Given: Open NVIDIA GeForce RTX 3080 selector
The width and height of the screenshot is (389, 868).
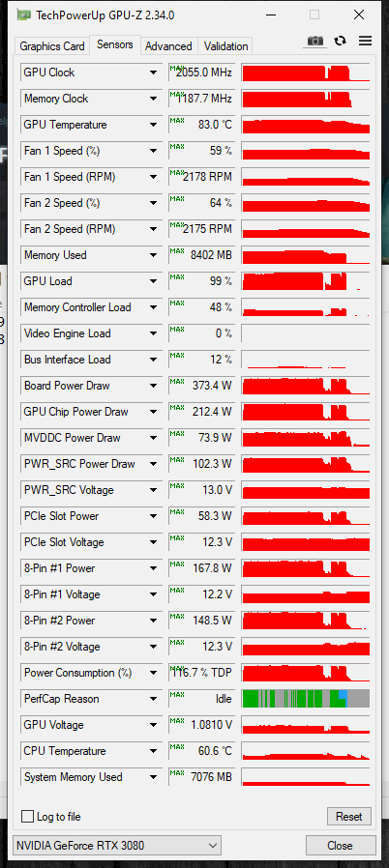Looking at the screenshot, I should tap(117, 846).
